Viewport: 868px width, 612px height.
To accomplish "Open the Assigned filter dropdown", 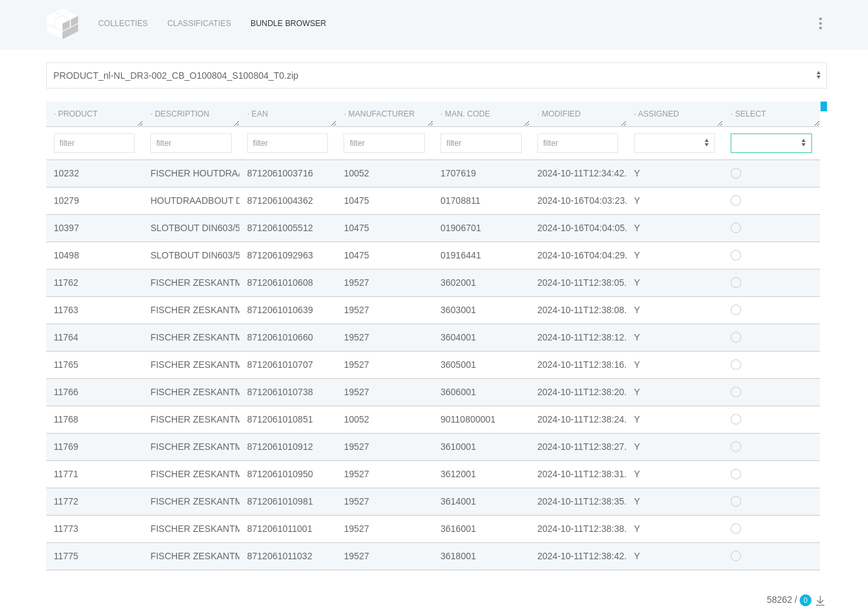I will 675,143.
